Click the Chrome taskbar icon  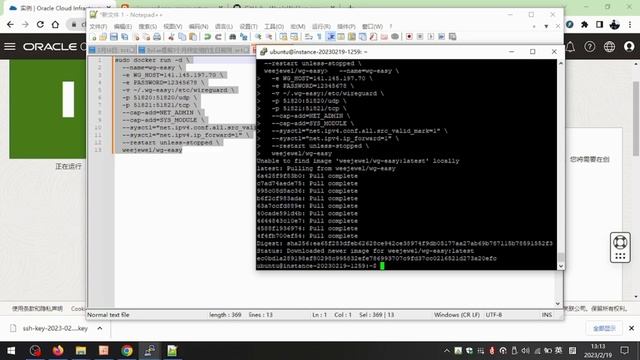tap(127, 351)
